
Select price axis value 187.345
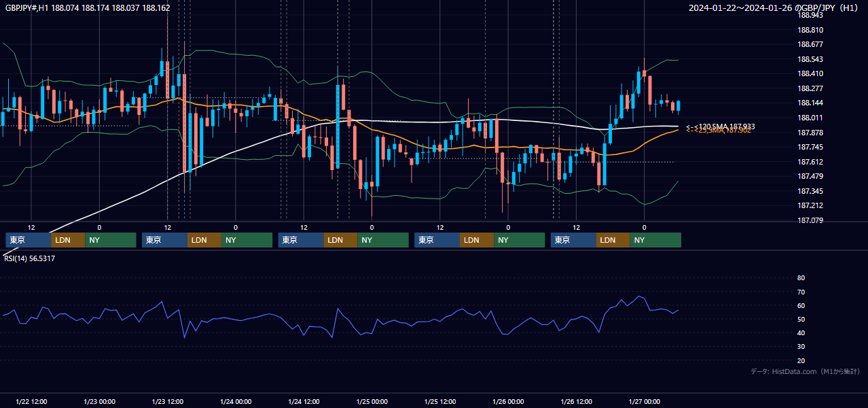point(810,191)
